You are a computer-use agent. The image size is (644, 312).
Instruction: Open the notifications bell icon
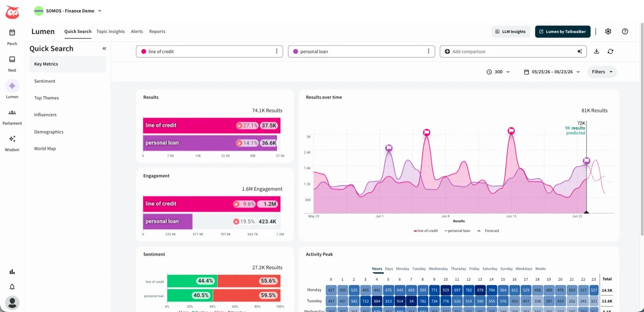click(12, 287)
